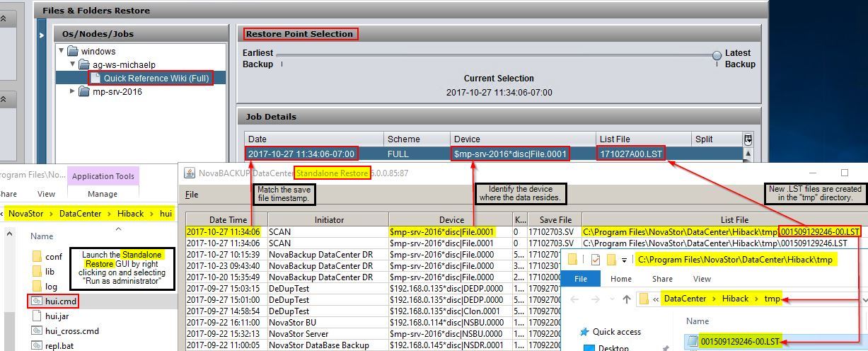Click the repl.bat file icon

pyautogui.click(x=37, y=345)
